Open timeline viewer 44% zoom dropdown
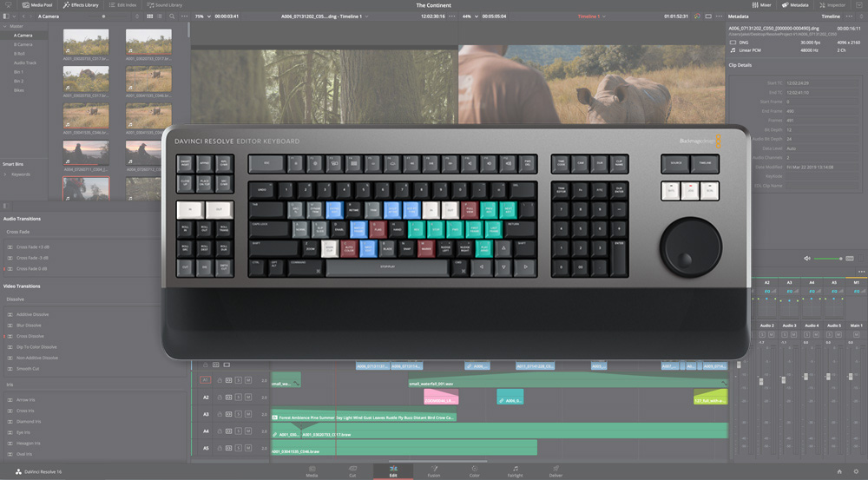Viewport: 868px width, 480px height. pos(470,16)
